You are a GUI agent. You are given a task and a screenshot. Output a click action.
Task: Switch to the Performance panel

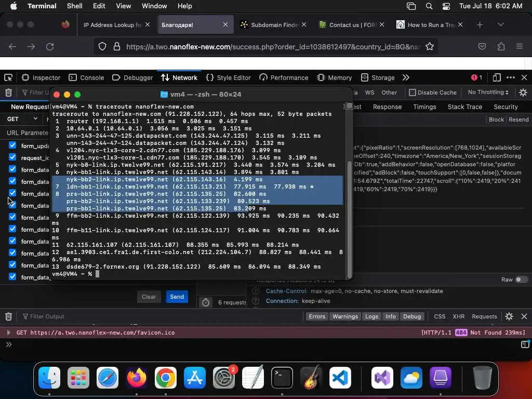point(284,78)
